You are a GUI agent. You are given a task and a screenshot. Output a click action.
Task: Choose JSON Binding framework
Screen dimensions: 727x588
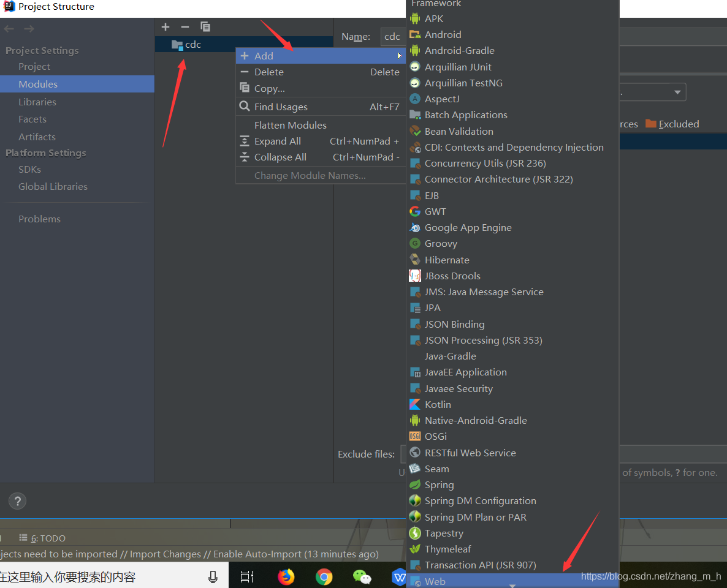(x=512, y=324)
